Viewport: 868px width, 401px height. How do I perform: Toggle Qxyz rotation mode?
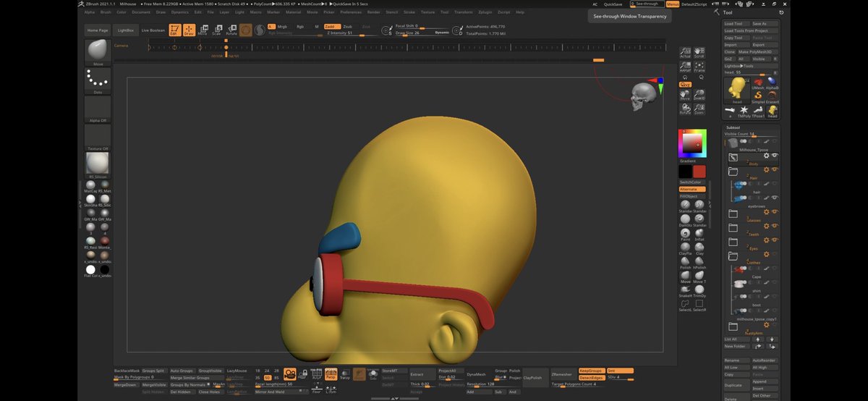click(685, 85)
